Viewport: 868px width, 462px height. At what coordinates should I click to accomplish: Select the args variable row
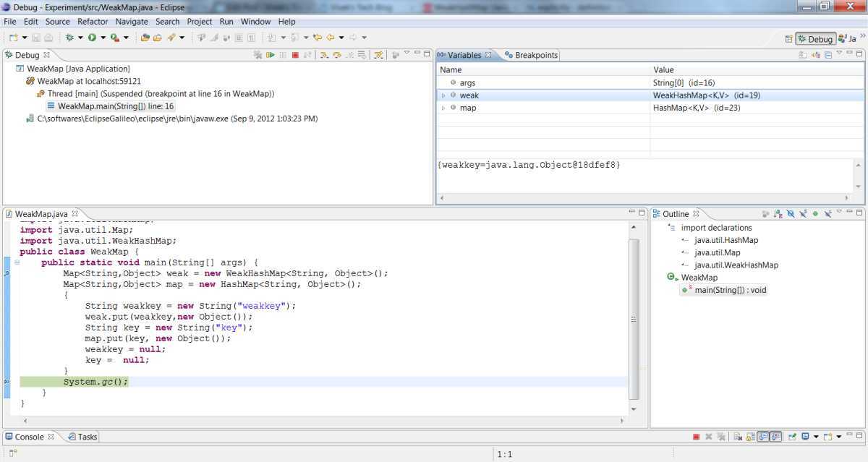(x=650, y=83)
